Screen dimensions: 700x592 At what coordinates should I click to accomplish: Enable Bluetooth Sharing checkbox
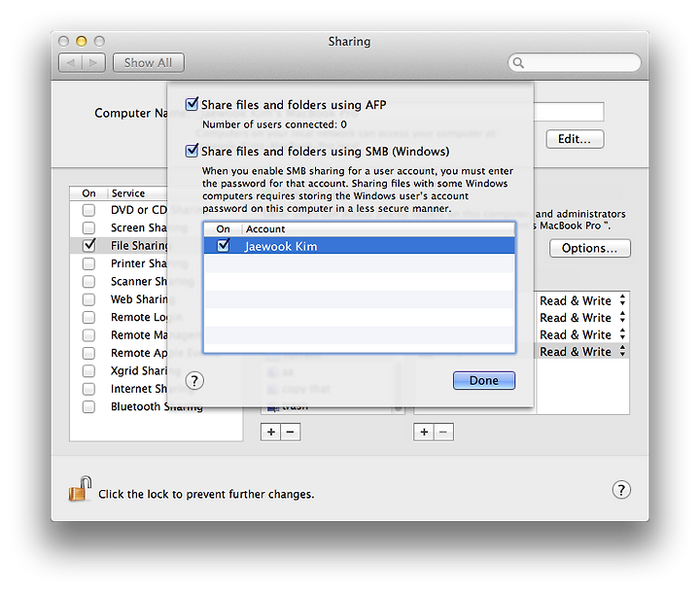(88, 406)
